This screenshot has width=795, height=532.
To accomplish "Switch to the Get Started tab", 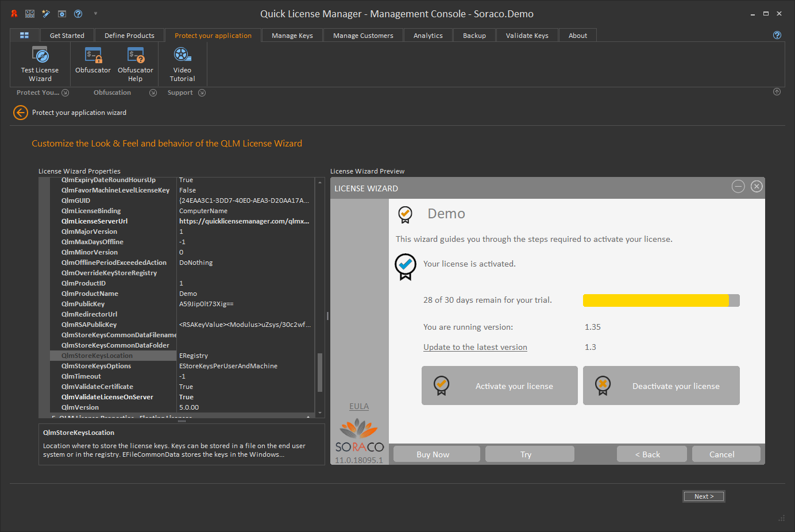I will (x=67, y=36).
